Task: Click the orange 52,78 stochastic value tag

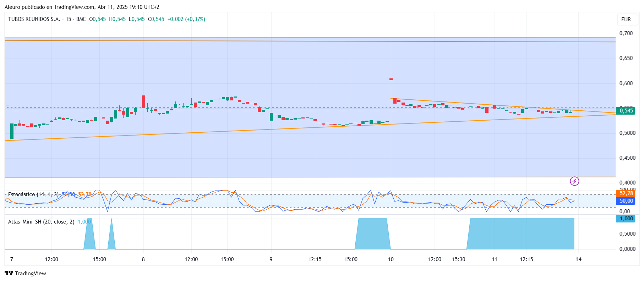Action: coord(626,193)
